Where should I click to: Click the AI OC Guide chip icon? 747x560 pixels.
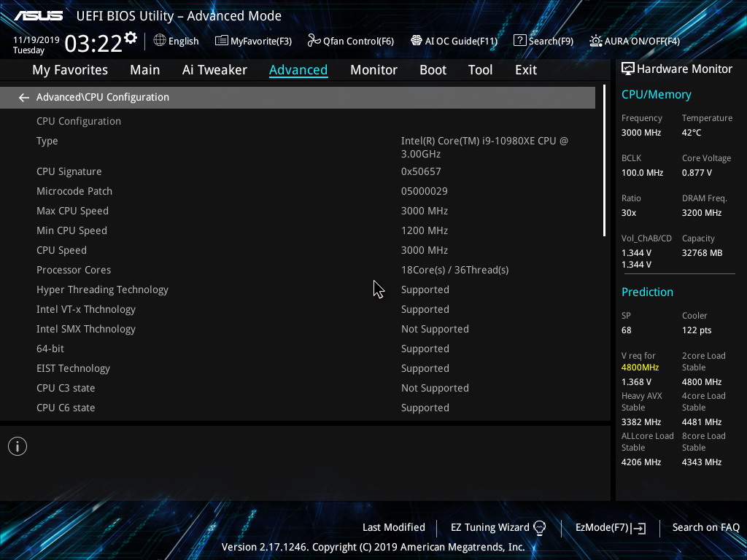click(x=417, y=41)
